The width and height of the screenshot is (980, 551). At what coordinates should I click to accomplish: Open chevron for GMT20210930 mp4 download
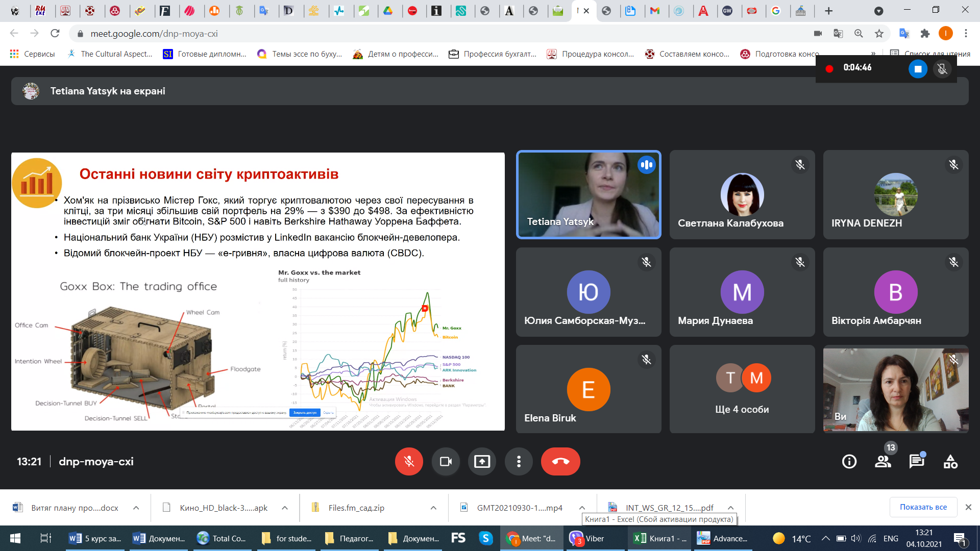582,508
